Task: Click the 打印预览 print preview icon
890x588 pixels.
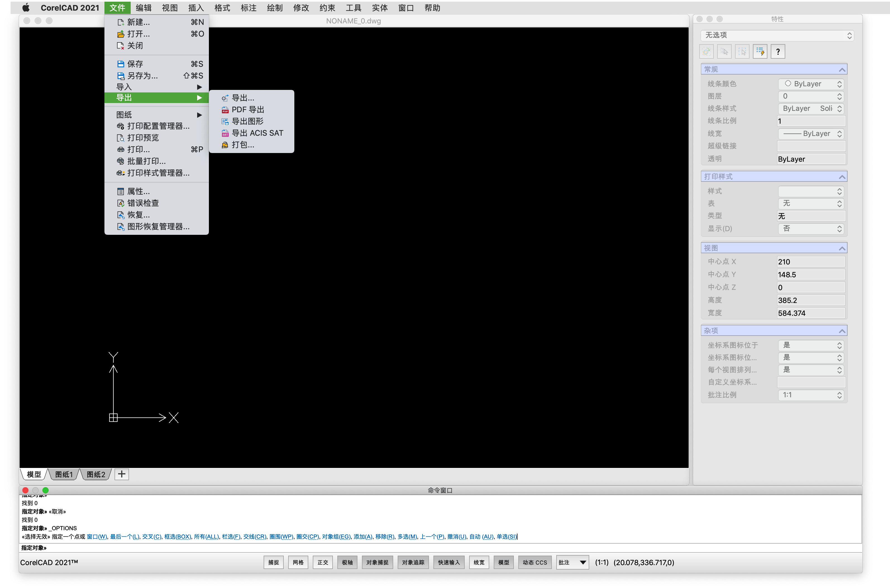Action: click(x=120, y=138)
